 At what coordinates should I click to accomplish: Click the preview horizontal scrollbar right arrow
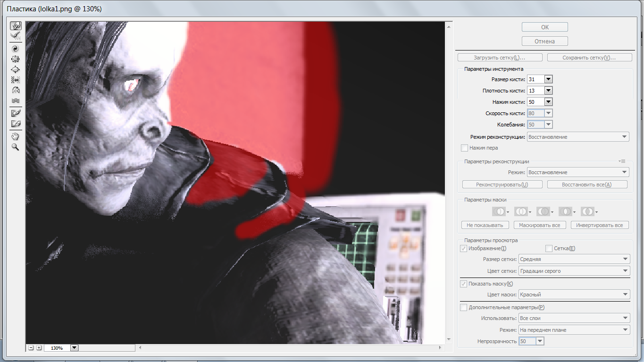[440, 348]
